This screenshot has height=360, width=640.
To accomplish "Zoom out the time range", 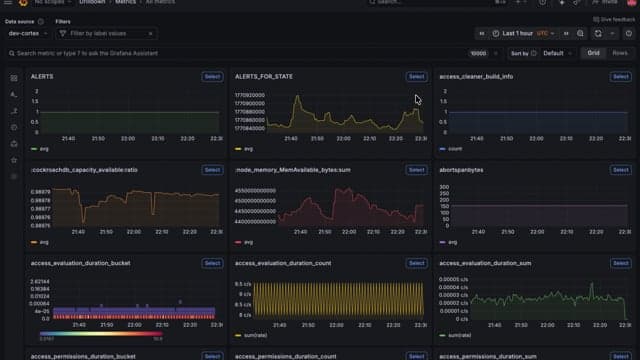I will coord(580,33).
